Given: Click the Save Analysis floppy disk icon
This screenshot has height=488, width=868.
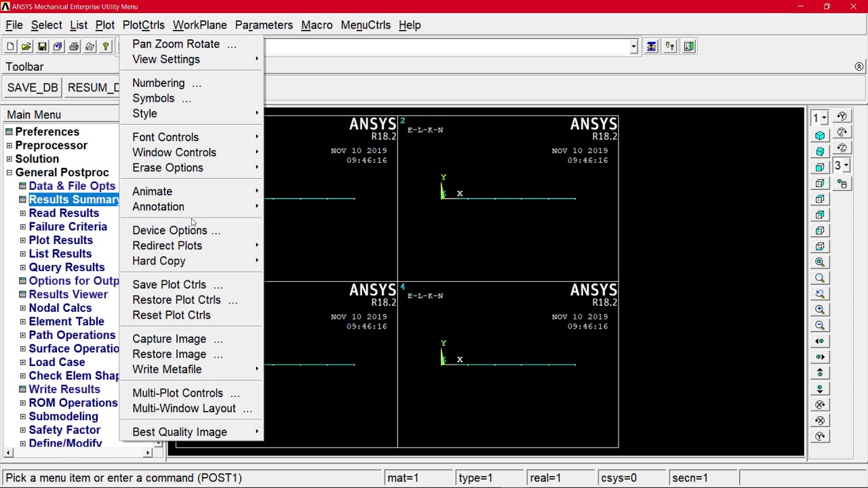Looking at the screenshot, I should tap(42, 47).
